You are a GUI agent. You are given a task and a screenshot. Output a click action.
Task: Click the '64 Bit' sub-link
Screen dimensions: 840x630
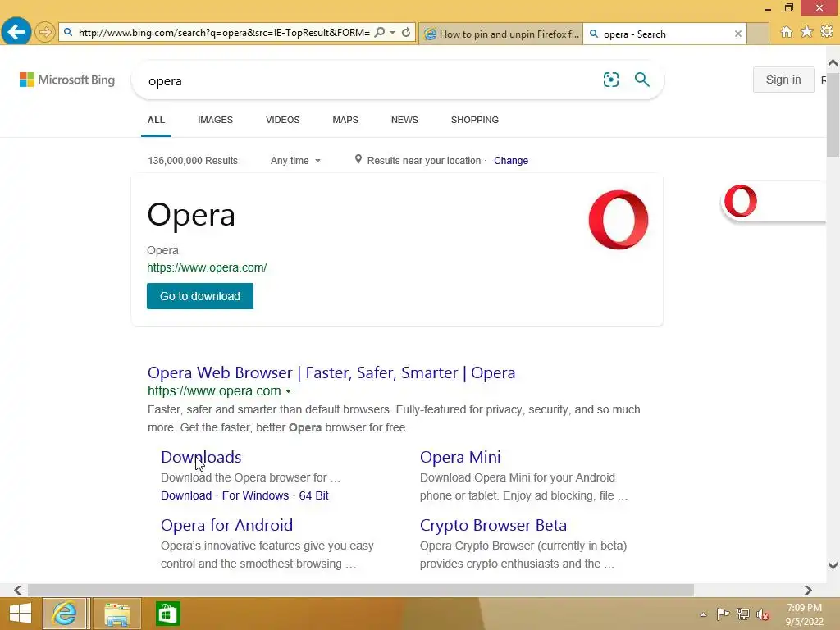coord(313,495)
